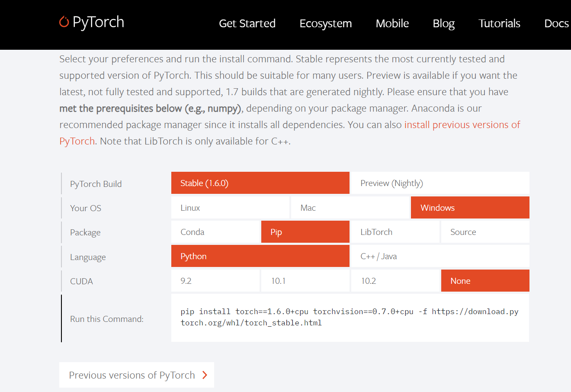
Task: Choose Linux as your OS
Action: point(230,208)
